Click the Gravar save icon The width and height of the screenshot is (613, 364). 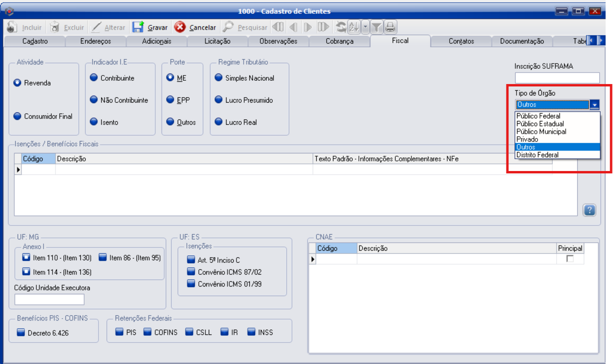(x=139, y=27)
